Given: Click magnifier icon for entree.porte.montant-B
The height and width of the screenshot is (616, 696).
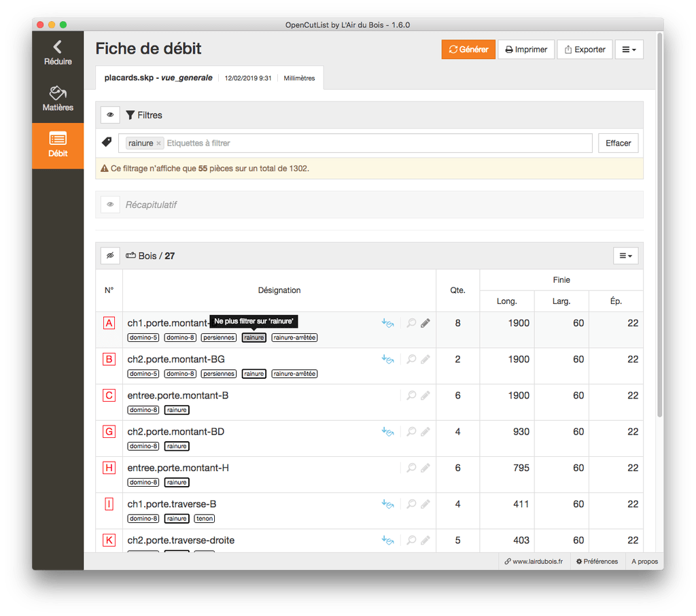Looking at the screenshot, I should click(411, 395).
